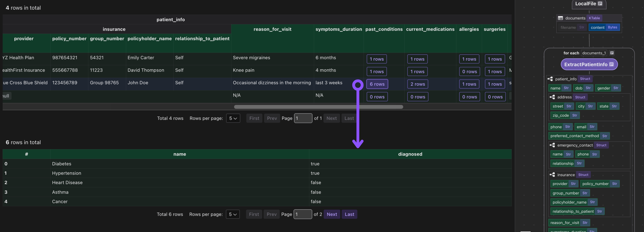Go to Next page of conditions table
The height and width of the screenshot is (232, 644).
[332, 214]
